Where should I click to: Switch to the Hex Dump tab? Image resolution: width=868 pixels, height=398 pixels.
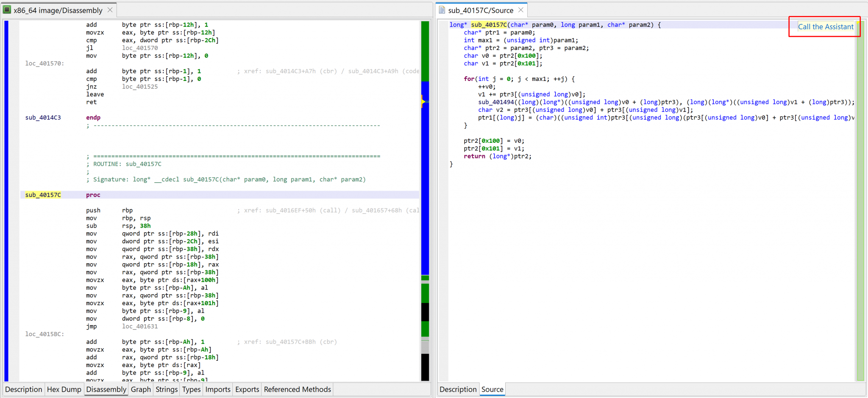64,389
